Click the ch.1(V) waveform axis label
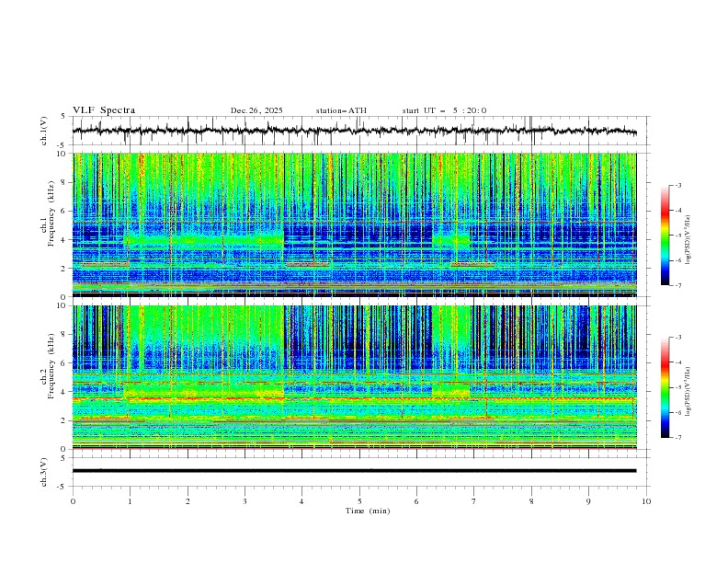Viewport: 728px width, 563px height. pos(45,131)
